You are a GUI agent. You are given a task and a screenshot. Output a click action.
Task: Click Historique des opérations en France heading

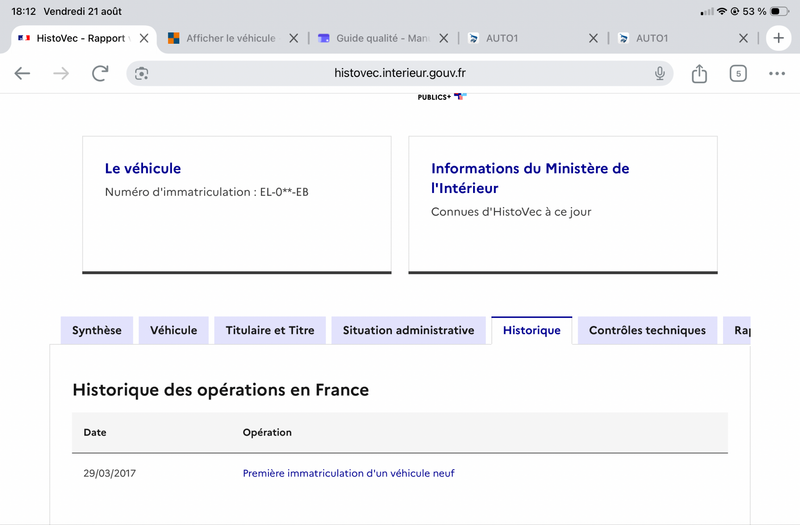220,390
